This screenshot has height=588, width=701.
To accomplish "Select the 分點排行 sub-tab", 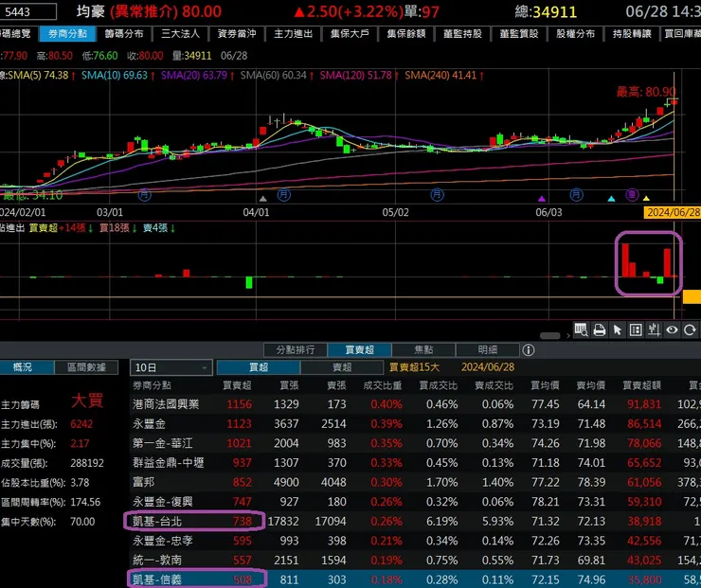I will 296,349.
